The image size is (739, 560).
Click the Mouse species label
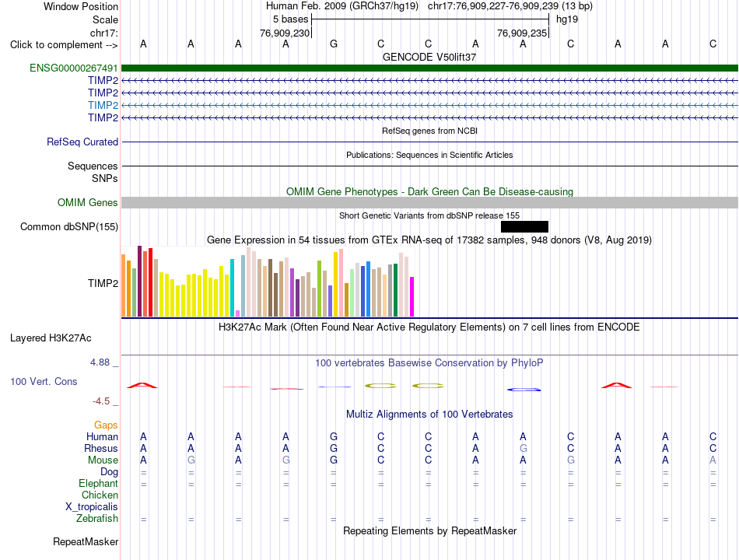coord(103,460)
